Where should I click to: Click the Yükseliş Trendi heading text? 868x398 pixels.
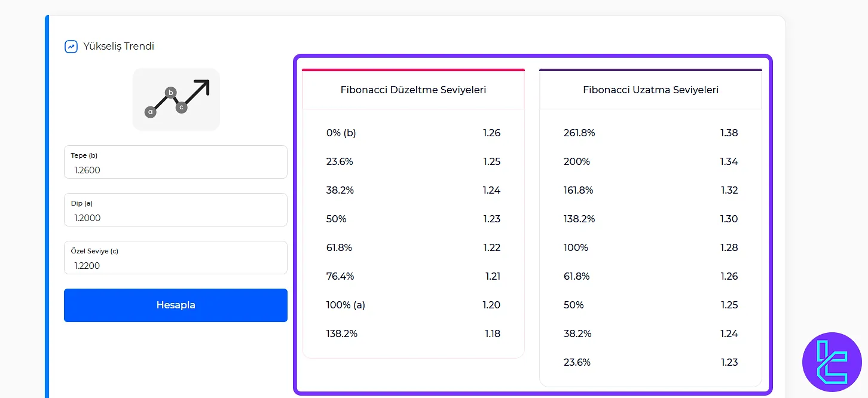pyautogui.click(x=118, y=46)
